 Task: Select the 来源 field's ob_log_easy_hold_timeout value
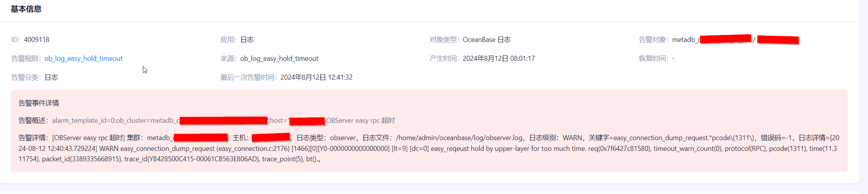[x=279, y=59]
